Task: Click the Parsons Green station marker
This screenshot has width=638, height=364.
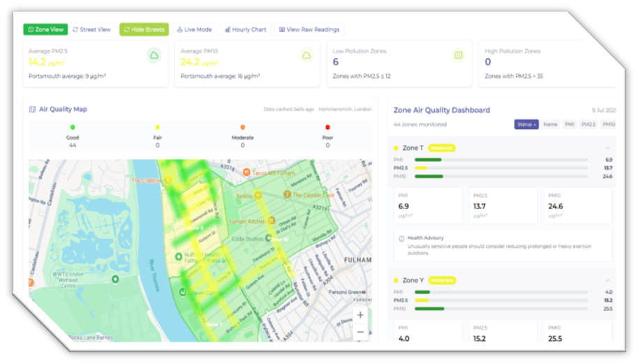Action: 364,292
